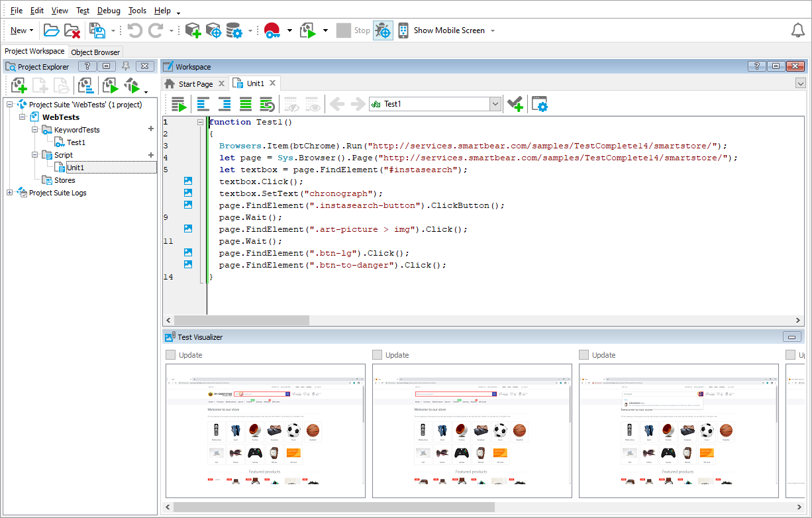This screenshot has height=518, width=812.
Task: Click the Show Mobile Screen phone icon
Action: (403, 30)
